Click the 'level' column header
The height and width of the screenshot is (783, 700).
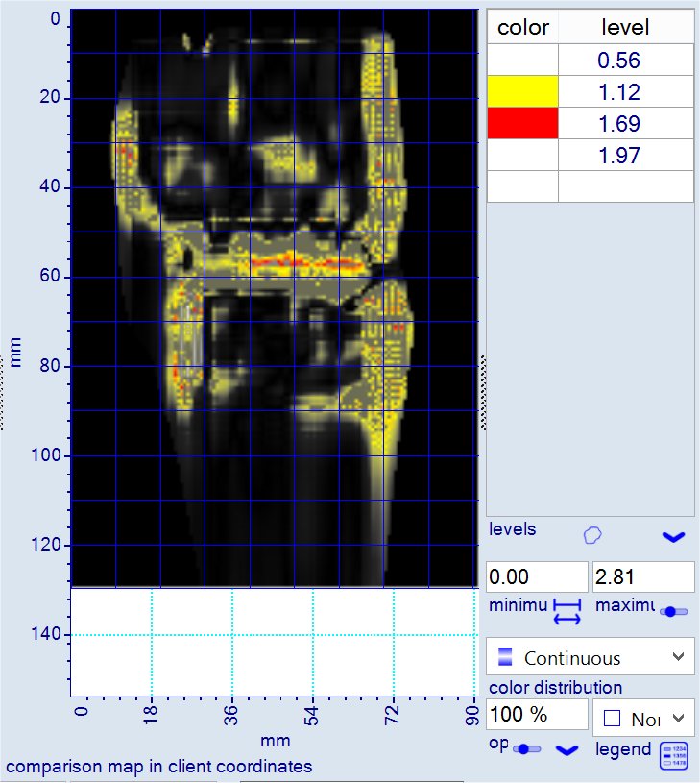(625, 28)
